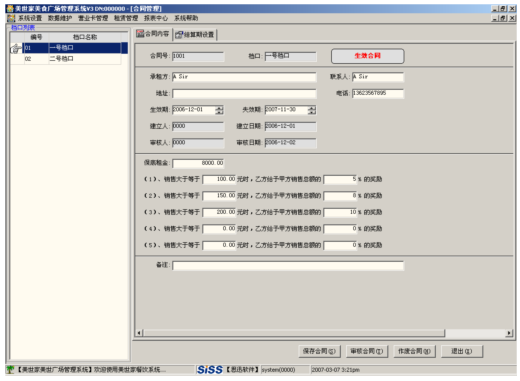Minimize the main application window
Image resolution: width=520 pixels, height=381 pixels.
coord(496,9)
